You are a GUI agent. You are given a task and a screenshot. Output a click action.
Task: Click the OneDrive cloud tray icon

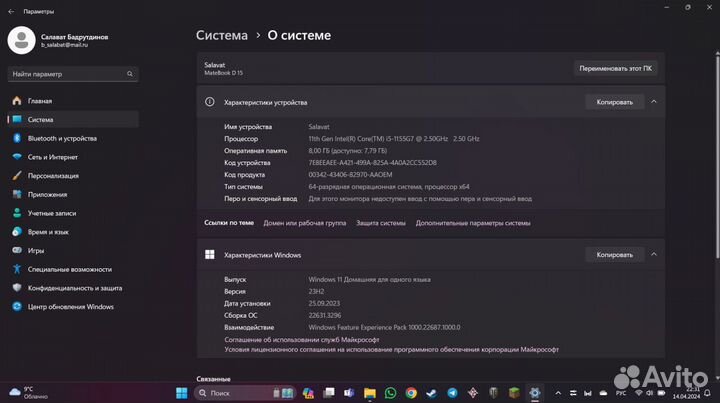point(603,393)
